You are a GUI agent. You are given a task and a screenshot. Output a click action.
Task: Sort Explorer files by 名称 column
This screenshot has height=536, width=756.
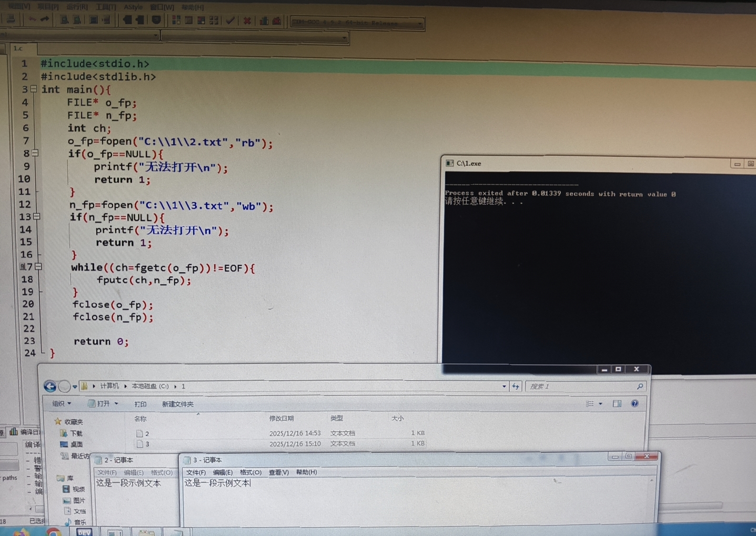coord(140,419)
